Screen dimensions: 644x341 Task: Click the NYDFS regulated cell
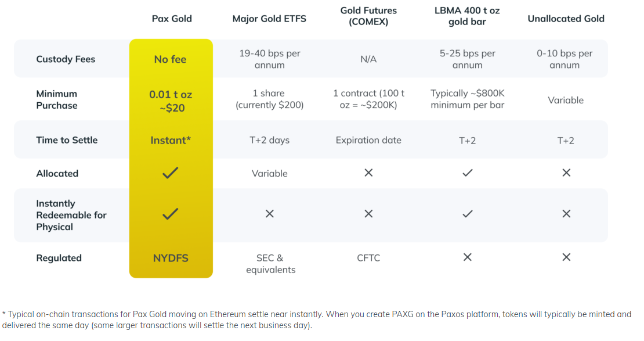coord(171,258)
